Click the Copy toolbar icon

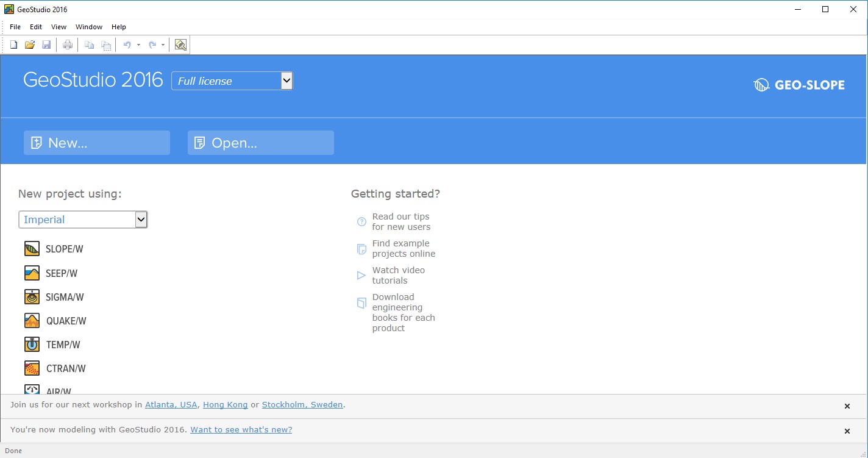pos(89,45)
